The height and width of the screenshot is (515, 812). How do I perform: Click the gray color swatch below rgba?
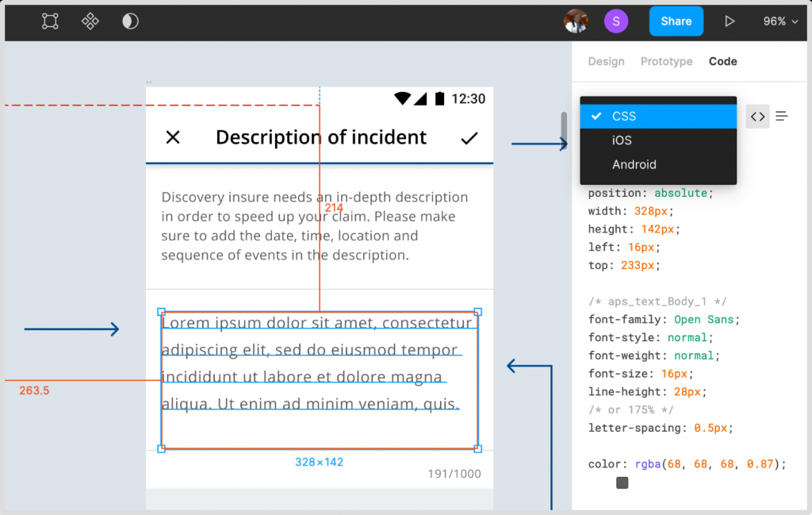click(x=622, y=482)
